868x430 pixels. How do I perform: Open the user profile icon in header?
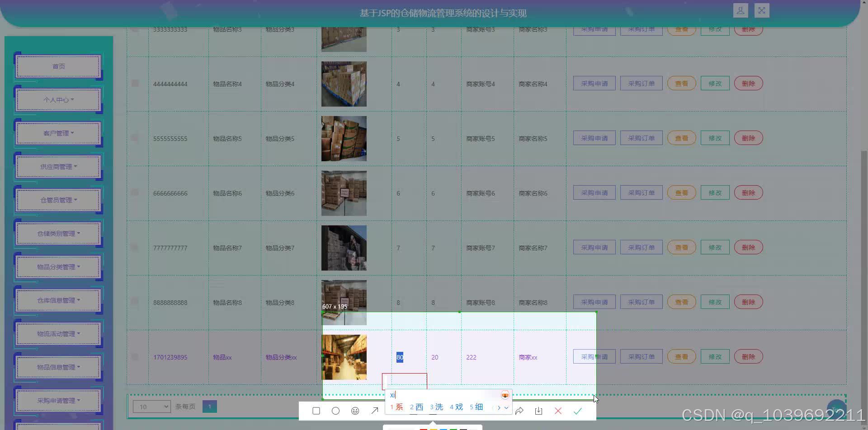pos(741,10)
